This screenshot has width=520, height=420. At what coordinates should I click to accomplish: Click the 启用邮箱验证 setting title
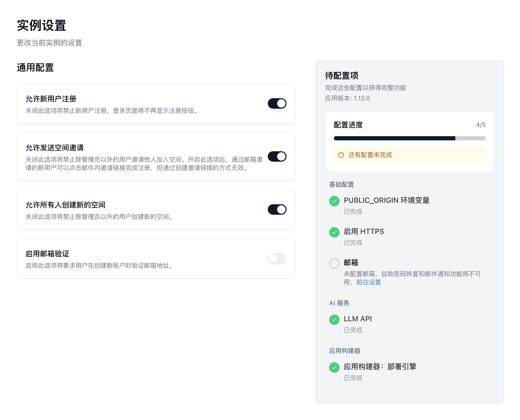click(47, 254)
